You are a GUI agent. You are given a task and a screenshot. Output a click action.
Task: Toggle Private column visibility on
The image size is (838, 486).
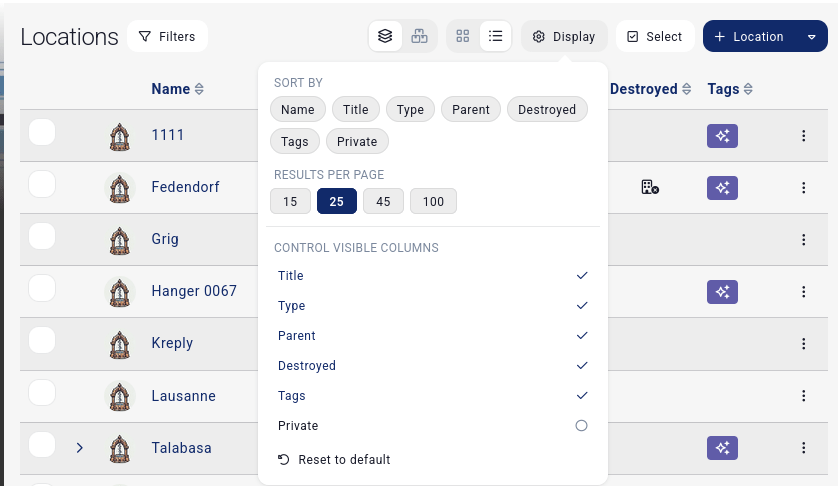click(581, 426)
